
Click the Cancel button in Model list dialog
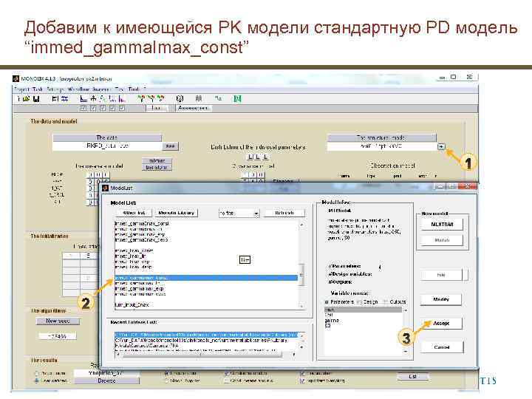441,347
